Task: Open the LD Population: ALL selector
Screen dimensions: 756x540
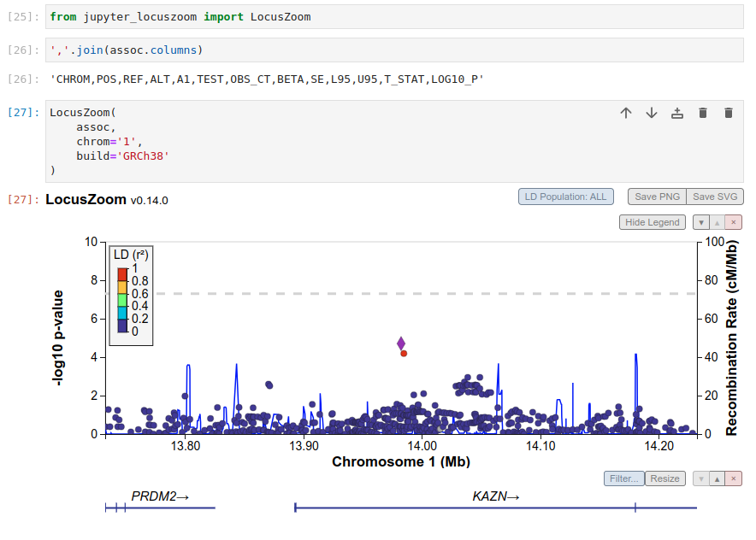Action: point(565,197)
